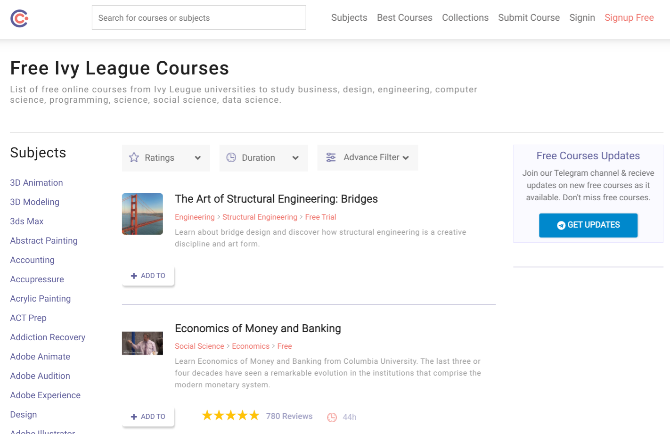Open the 780 Reviews link
This screenshot has width=670, height=434.
click(289, 416)
